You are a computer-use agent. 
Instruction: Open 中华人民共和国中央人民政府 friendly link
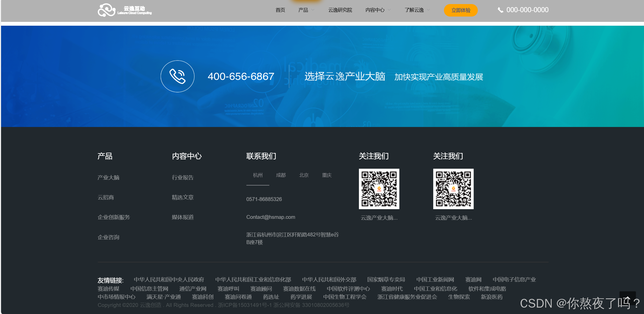[169, 279]
